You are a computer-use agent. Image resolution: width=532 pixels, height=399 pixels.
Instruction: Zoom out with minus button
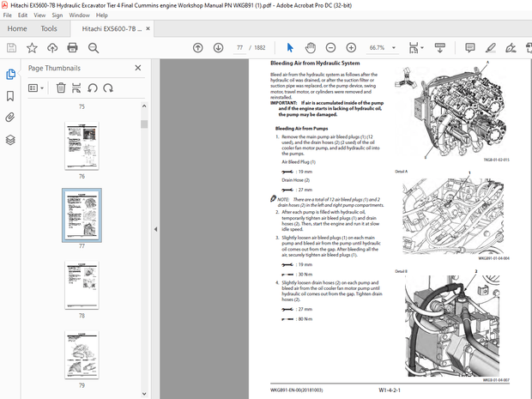coord(330,48)
